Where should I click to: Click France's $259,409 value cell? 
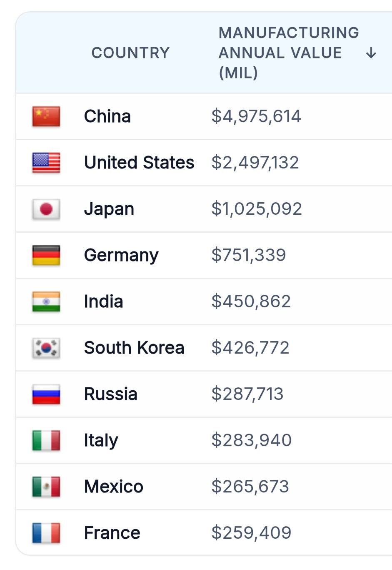click(x=251, y=533)
